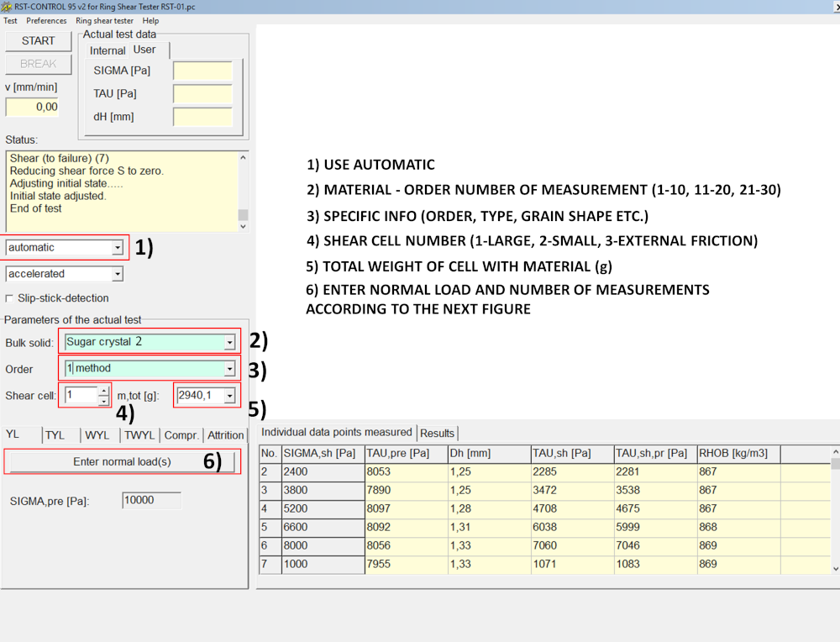This screenshot has width=840, height=642.
Task: Open the Help menu
Action: point(150,21)
